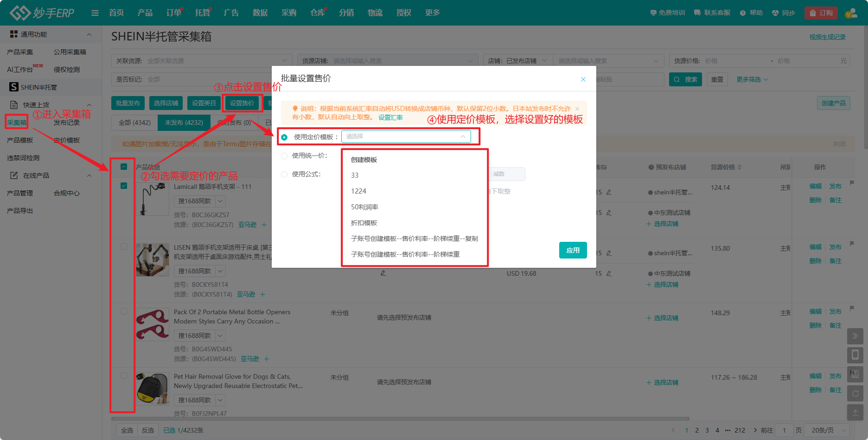
Task: Toggle the select-all checkbox in table header
Action: pyautogui.click(x=124, y=167)
